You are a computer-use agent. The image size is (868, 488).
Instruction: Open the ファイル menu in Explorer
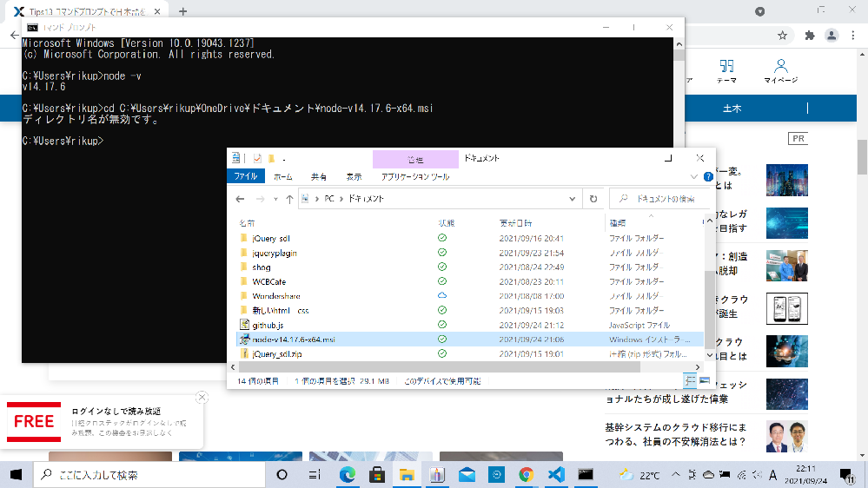(246, 176)
